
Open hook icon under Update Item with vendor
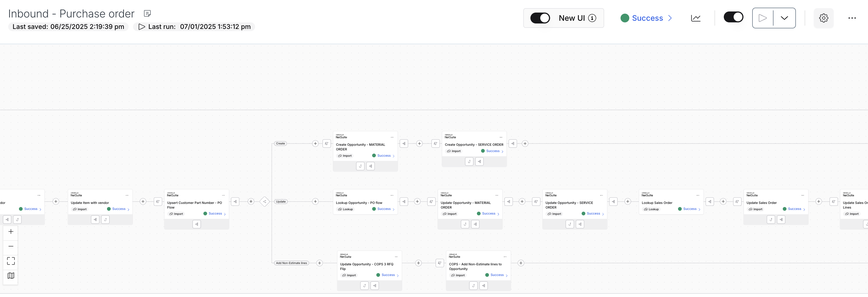click(x=105, y=219)
